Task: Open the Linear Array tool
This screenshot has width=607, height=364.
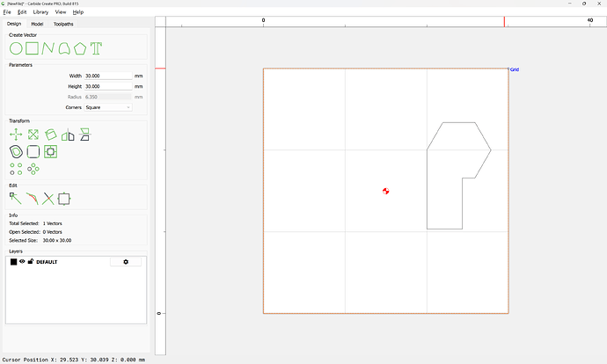Action: 16,169
